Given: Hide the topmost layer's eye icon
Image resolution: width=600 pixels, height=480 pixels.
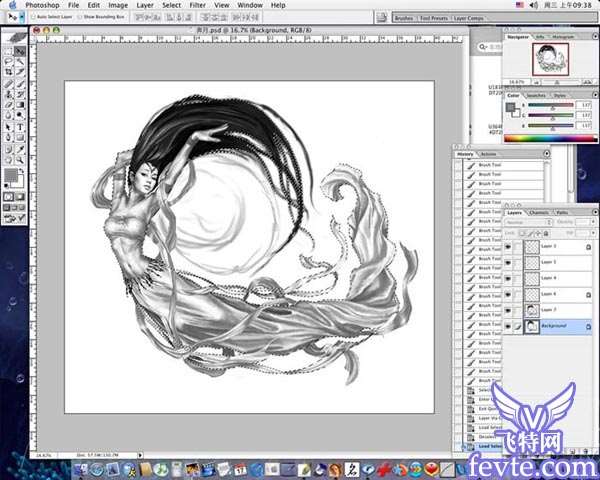Looking at the screenshot, I should [508, 247].
